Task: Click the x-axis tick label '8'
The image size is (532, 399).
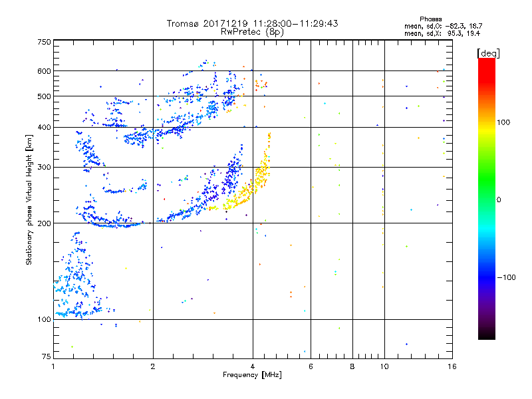Action: pyautogui.click(x=352, y=366)
